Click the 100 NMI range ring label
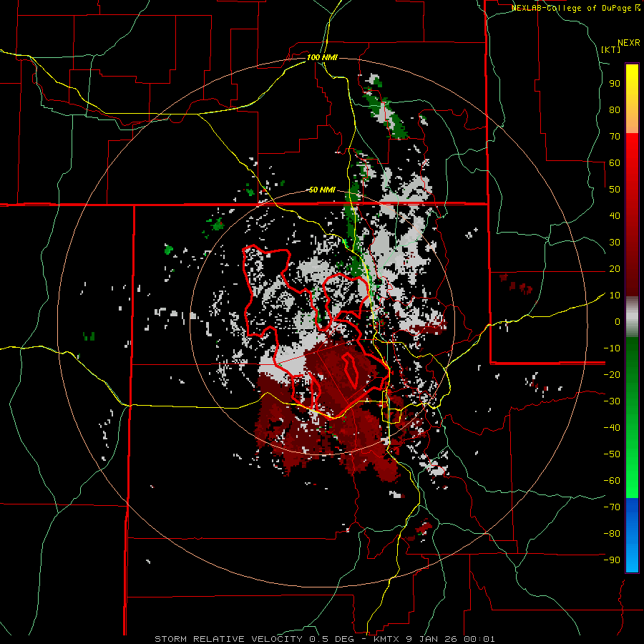644x644 pixels. click(x=322, y=57)
